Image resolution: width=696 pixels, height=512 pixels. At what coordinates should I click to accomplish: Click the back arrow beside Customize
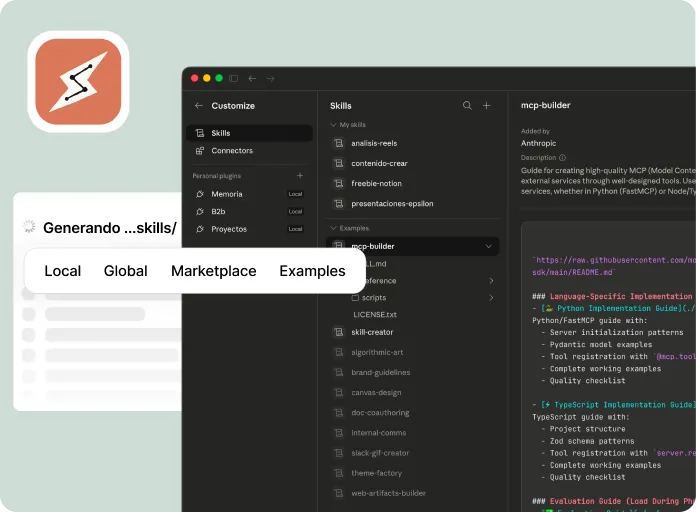[x=198, y=106]
